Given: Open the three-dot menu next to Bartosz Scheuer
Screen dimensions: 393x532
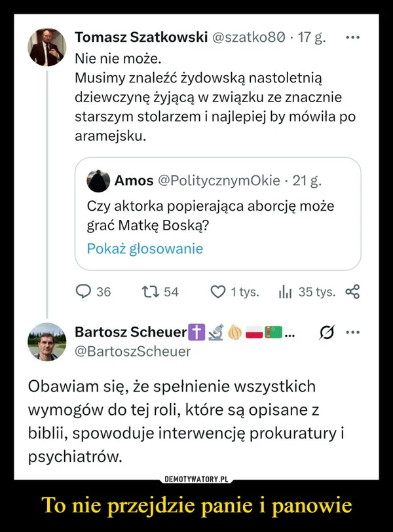Looking at the screenshot, I should click(353, 332).
